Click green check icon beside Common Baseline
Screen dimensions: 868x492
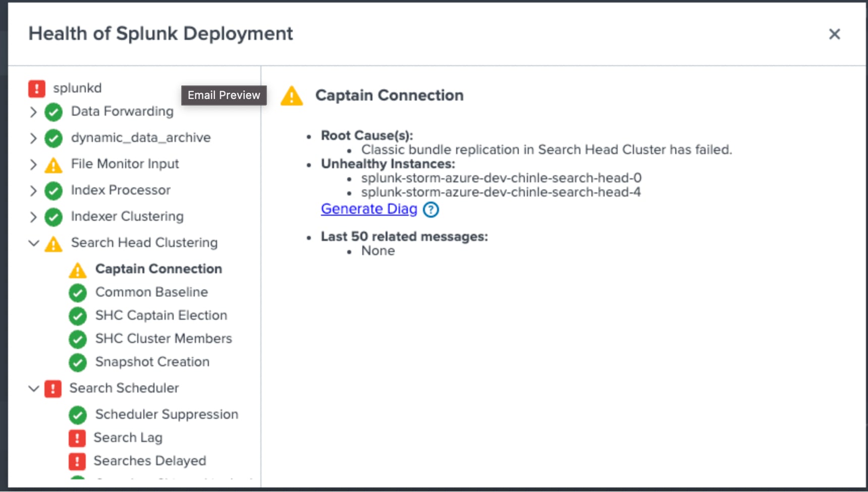coord(78,292)
